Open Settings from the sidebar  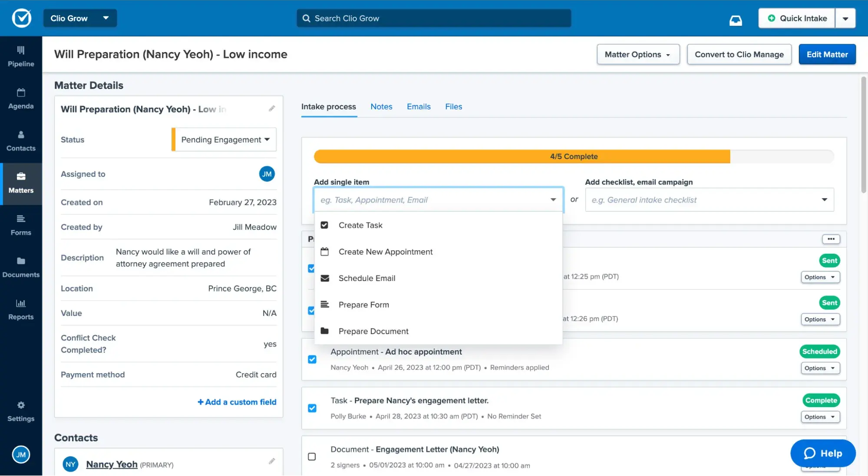coord(20,410)
